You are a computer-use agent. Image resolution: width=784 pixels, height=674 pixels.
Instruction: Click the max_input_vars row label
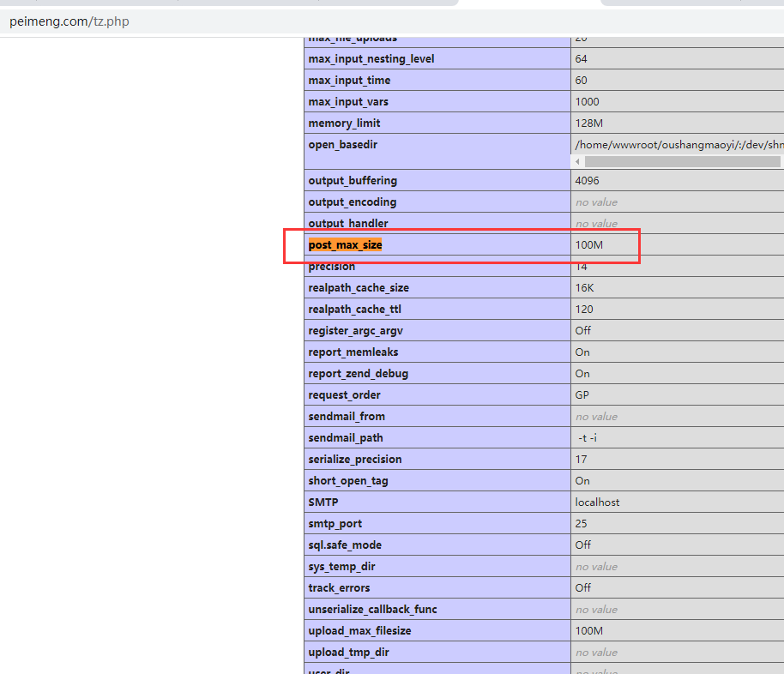[348, 102]
